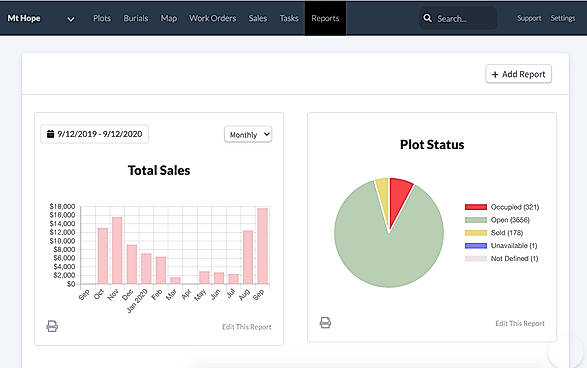
Task: Click the Mar sales bar
Action: [x=175, y=280]
